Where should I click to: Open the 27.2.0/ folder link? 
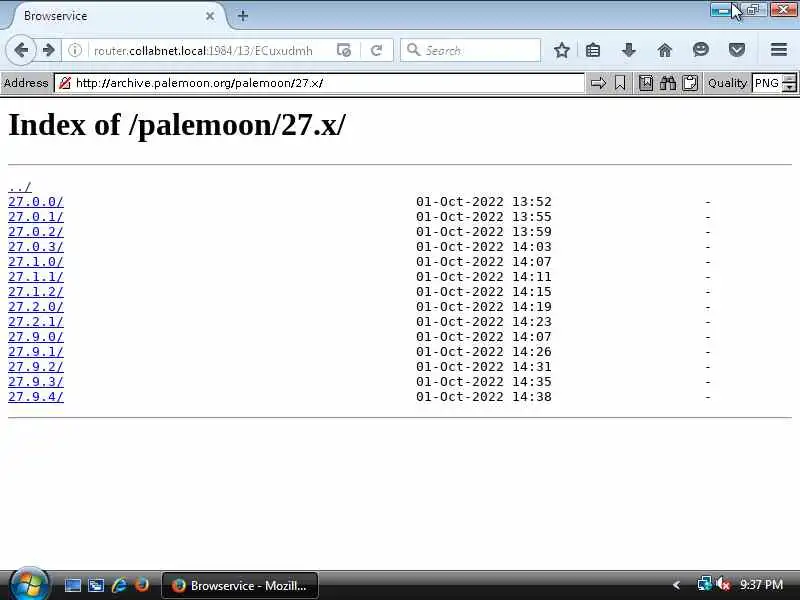(36, 307)
